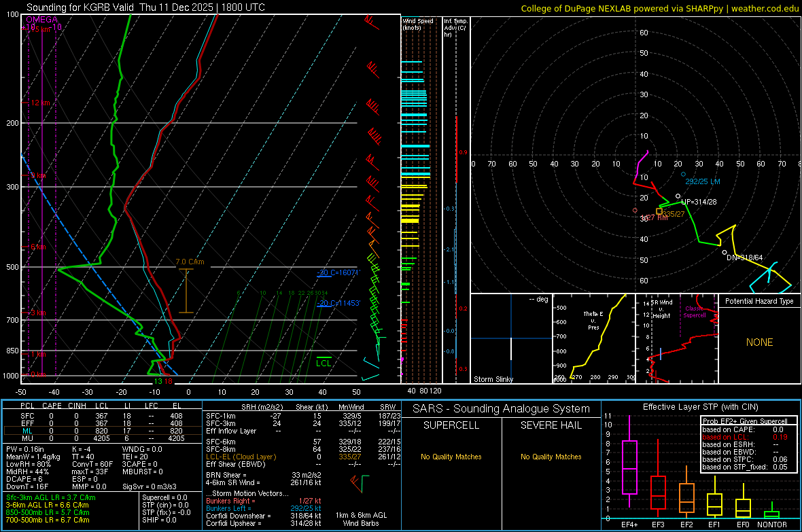Image resolution: width=802 pixels, height=532 pixels.
Task: Click the '292/25 LM' hodograph label
Action: pyautogui.click(x=703, y=181)
